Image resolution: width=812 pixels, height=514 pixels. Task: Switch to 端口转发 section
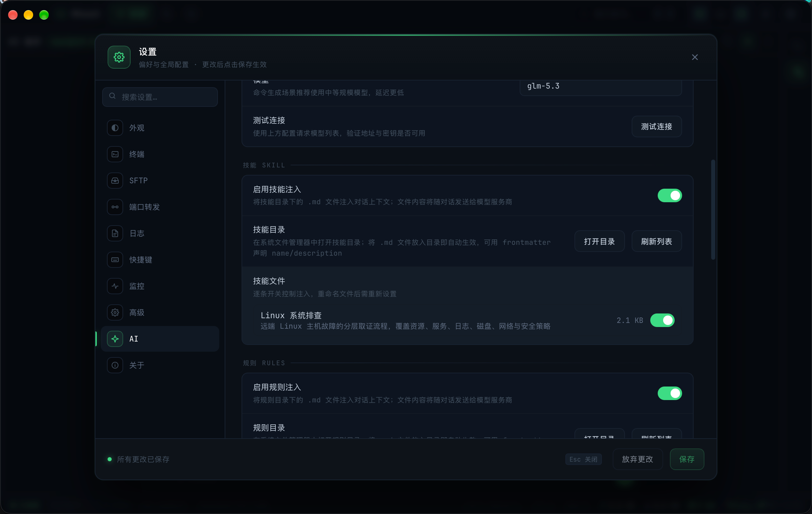160,207
